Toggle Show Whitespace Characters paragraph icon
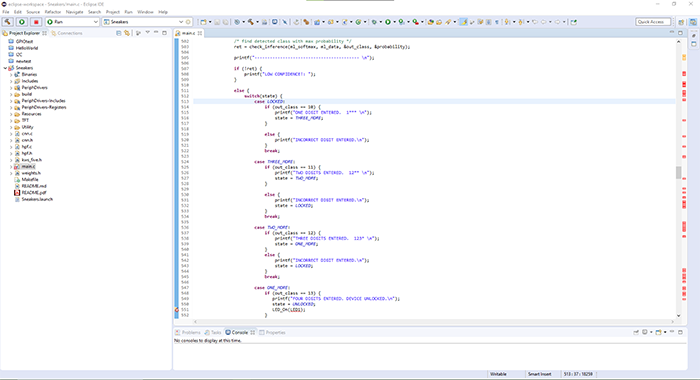The image size is (700, 380). [x=496, y=22]
